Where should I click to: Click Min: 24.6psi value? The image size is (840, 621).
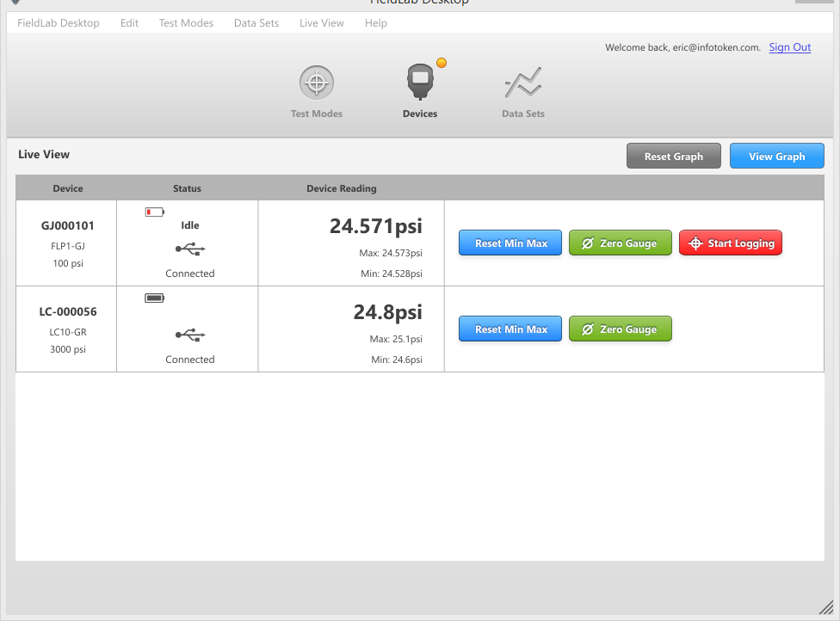click(x=397, y=360)
